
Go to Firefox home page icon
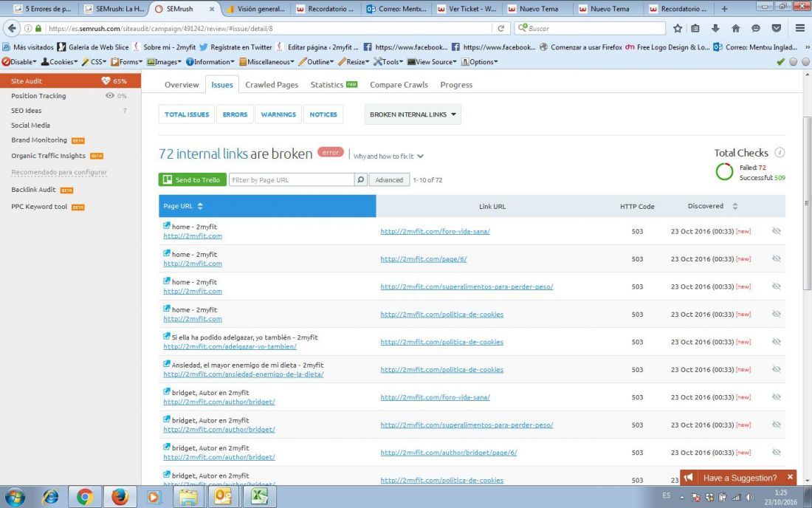(735, 29)
